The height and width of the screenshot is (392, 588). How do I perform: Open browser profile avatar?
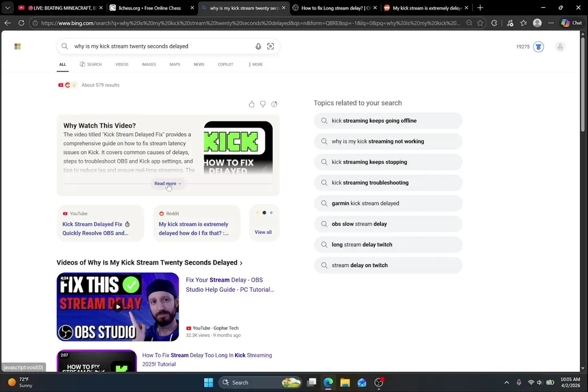[537, 23]
